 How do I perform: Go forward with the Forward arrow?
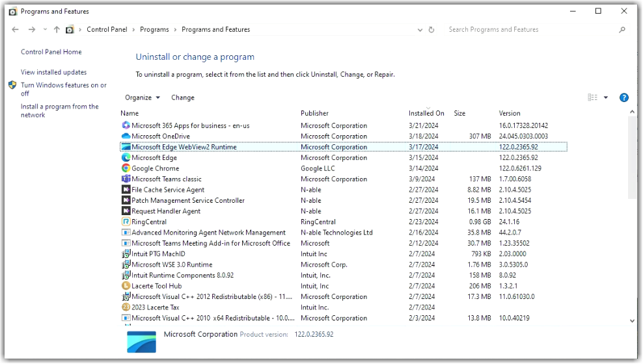(32, 29)
